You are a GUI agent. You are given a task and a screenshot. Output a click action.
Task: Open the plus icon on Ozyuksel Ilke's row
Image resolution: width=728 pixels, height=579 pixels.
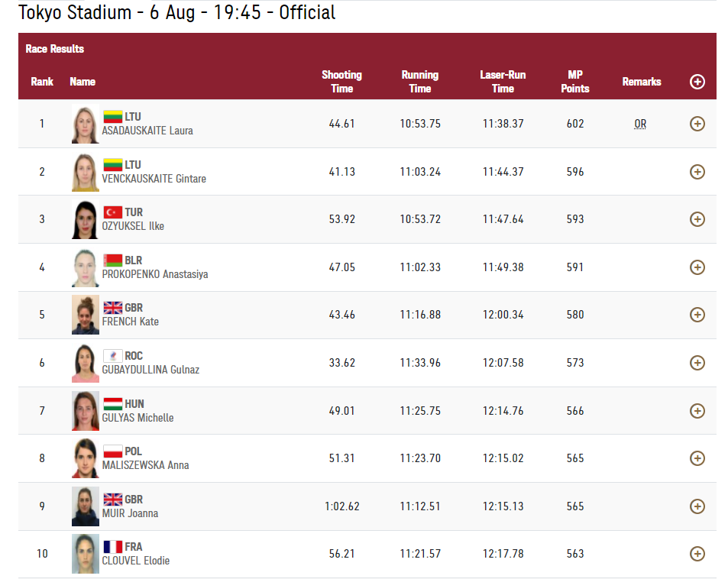click(x=697, y=219)
